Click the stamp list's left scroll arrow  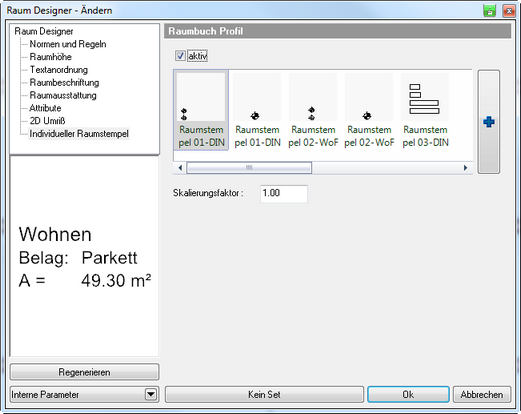click(x=180, y=168)
